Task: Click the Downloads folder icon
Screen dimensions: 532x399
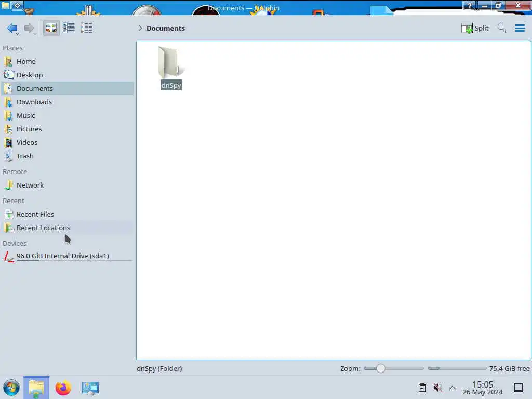Action: click(x=8, y=102)
